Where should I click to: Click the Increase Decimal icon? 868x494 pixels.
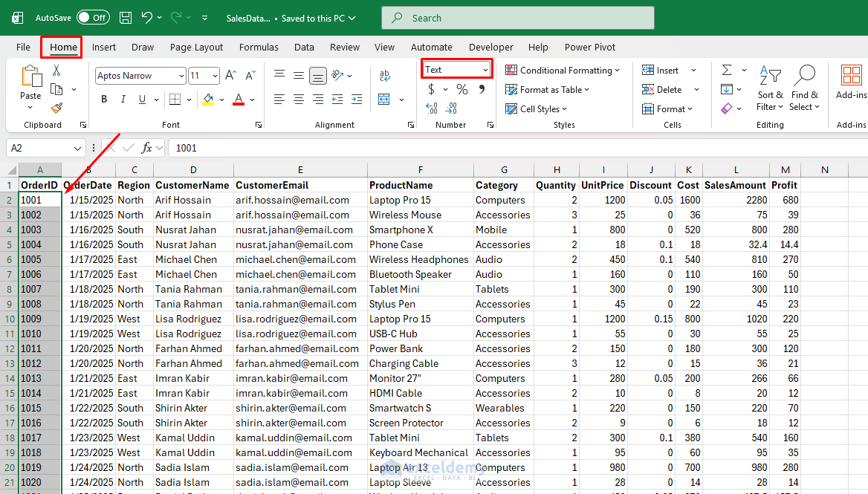pos(432,108)
